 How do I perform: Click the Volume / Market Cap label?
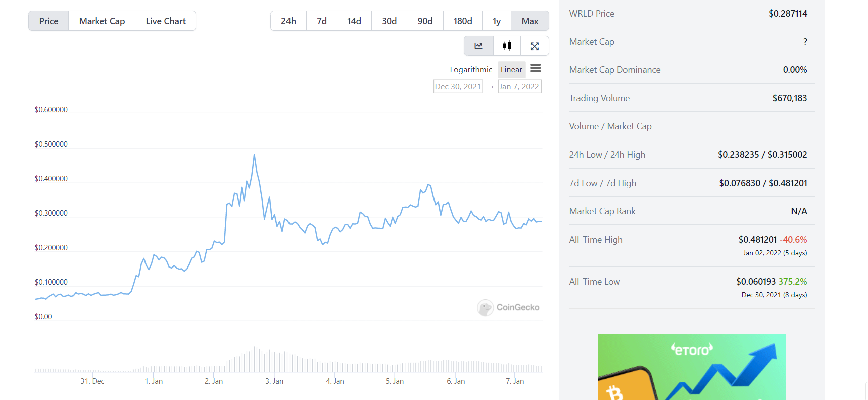point(610,126)
